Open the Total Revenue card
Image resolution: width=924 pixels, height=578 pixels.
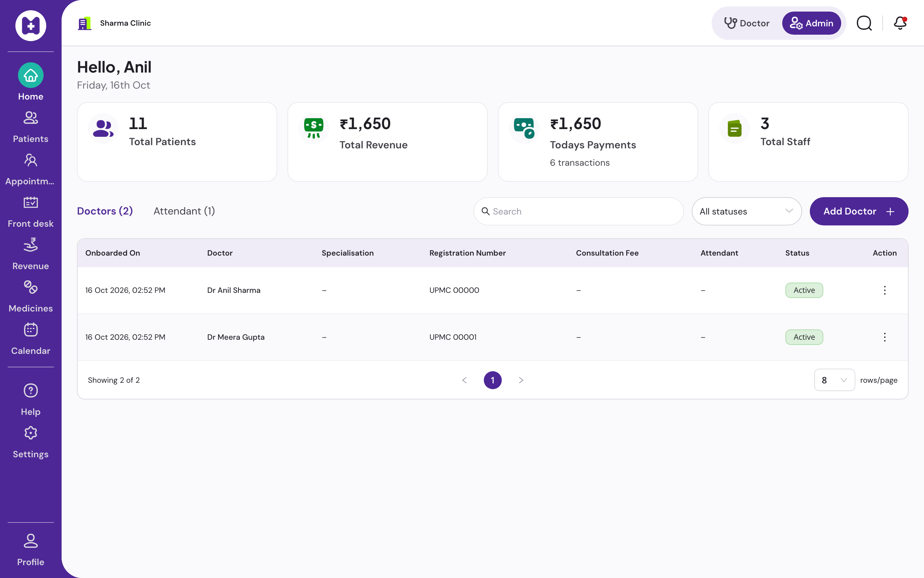(387, 142)
